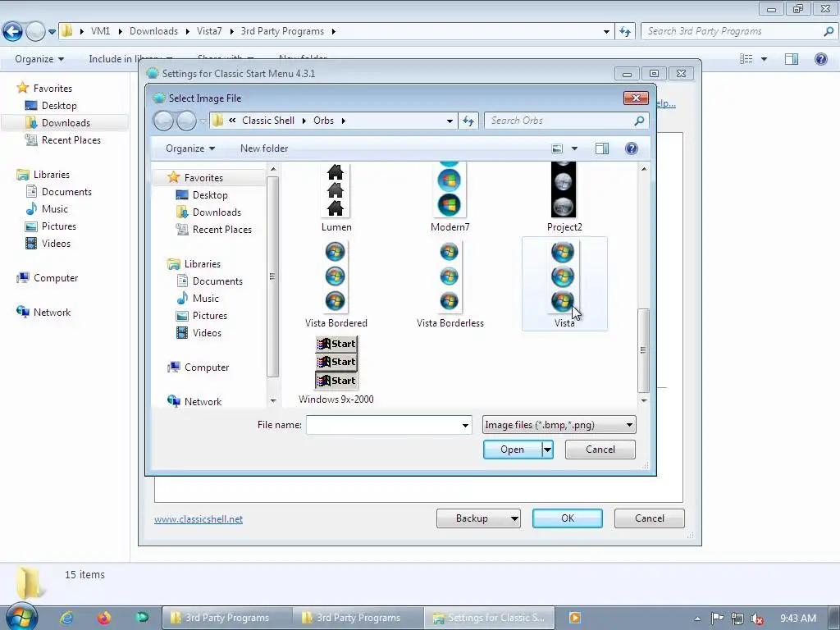This screenshot has height=630, width=840.
Task: Click scroll down arrow of file list scrollbar
Action: (x=644, y=400)
